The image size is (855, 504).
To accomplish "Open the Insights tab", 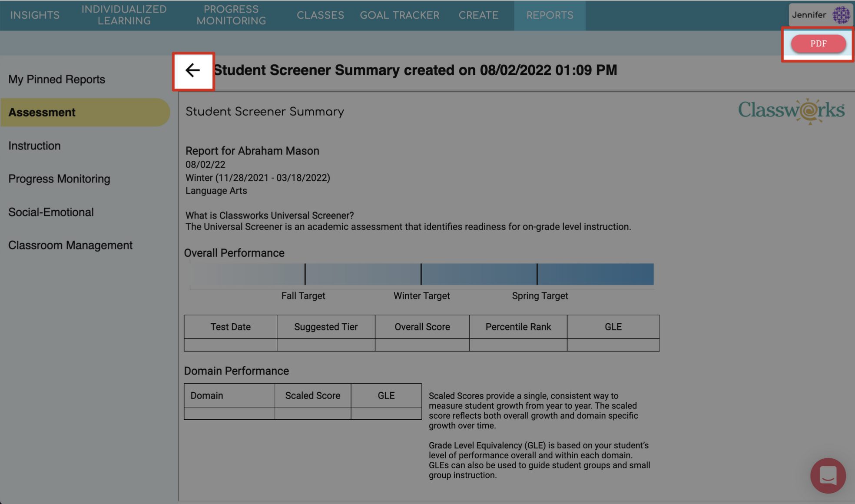I will tap(35, 15).
